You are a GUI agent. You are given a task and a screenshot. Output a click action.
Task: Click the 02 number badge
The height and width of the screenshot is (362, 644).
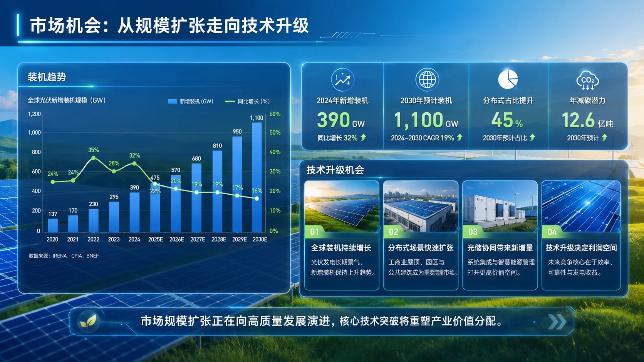[x=394, y=232]
